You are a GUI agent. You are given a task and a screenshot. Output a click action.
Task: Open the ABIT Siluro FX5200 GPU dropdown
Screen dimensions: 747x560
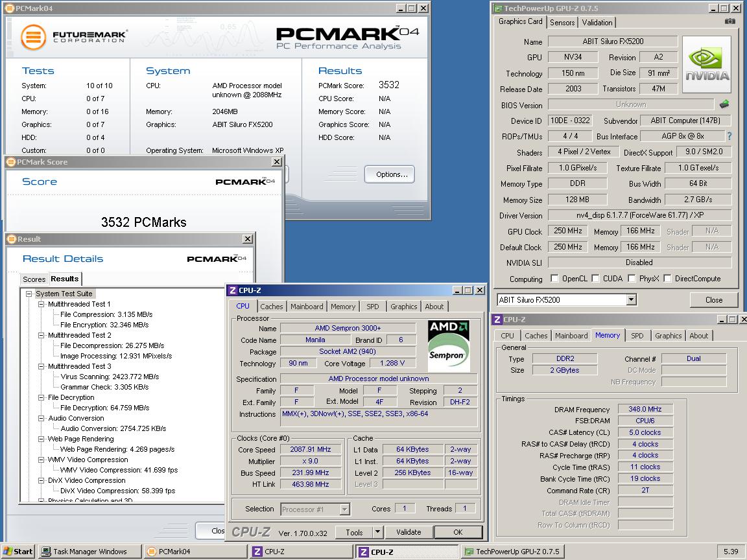[631, 299]
